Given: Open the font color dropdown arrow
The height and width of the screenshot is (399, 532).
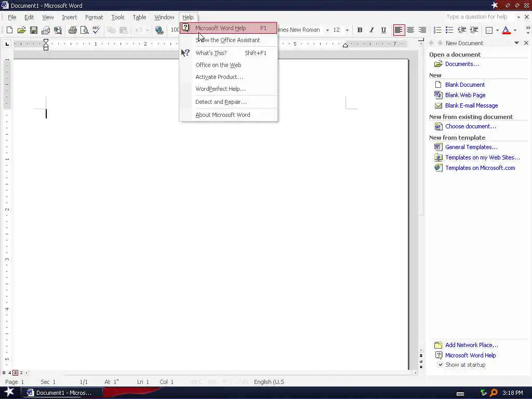Looking at the screenshot, I should point(515,30).
